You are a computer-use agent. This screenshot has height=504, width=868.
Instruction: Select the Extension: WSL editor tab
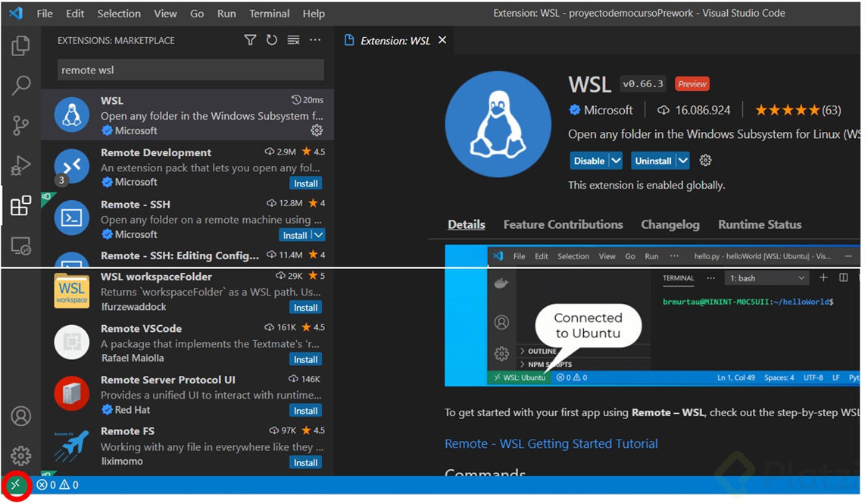tap(395, 40)
